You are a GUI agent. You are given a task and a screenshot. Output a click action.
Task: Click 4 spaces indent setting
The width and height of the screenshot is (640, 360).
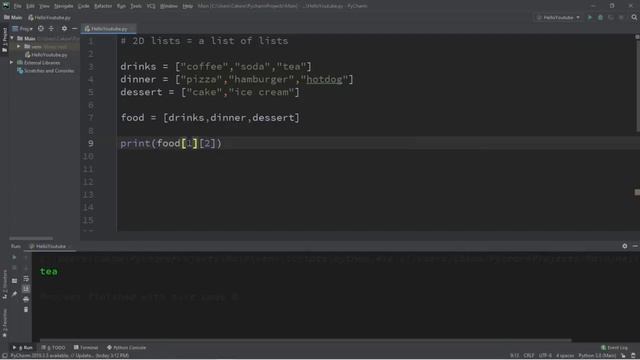pyautogui.click(x=565, y=356)
